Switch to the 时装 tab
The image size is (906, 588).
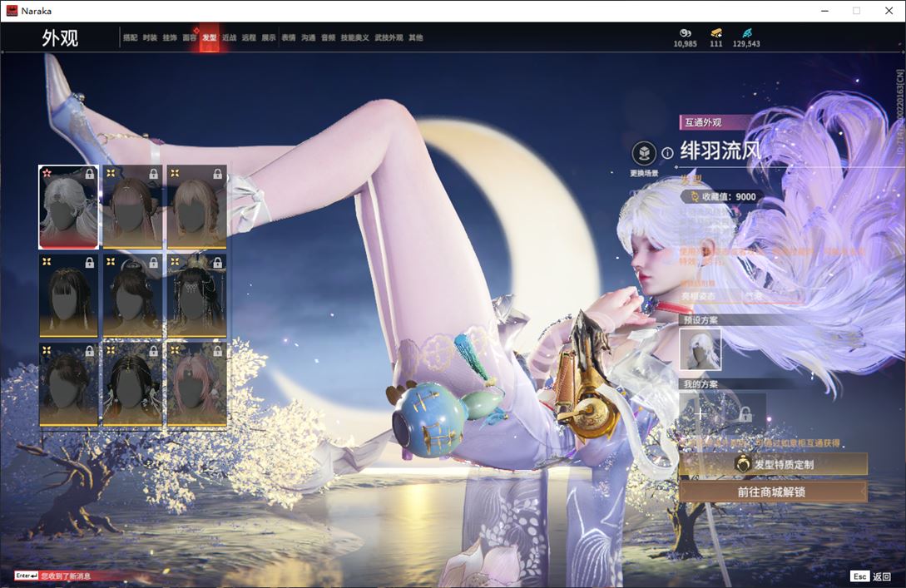tap(150, 37)
